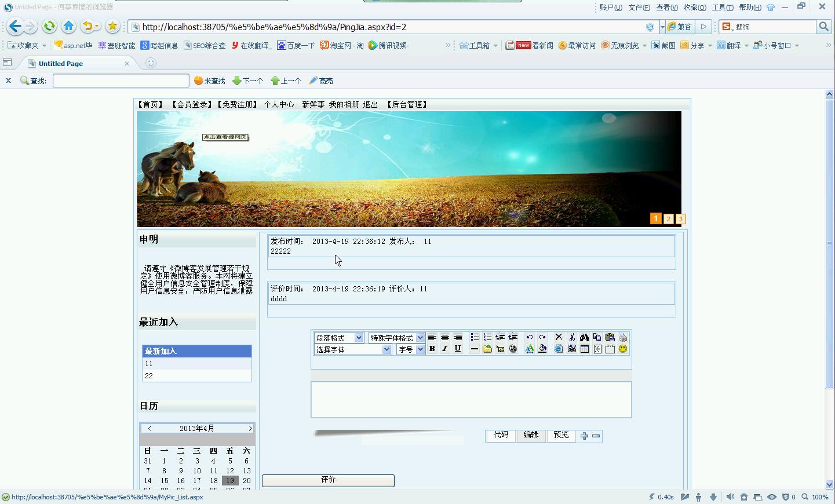This screenshot has width=835, height=504.
Task: Toggle eye protection icon in status bar
Action: tap(772, 497)
